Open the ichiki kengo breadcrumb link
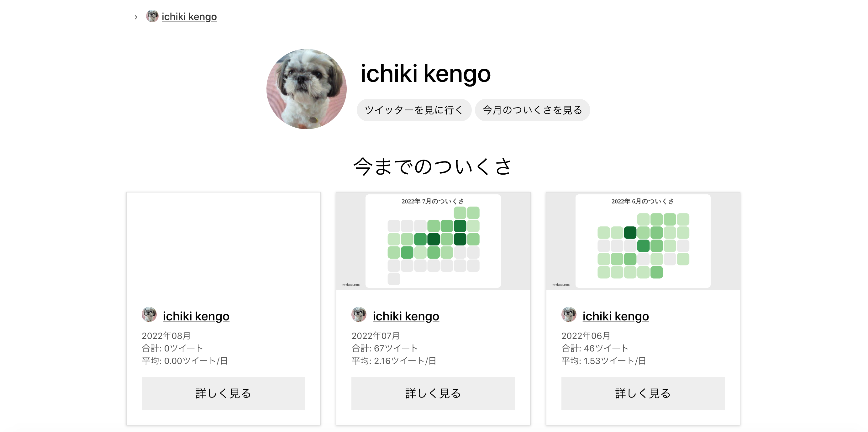 tap(189, 17)
